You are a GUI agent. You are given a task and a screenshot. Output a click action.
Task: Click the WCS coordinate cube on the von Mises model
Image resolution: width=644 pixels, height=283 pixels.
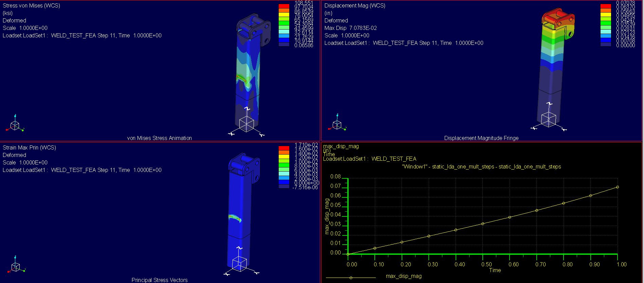point(246,124)
